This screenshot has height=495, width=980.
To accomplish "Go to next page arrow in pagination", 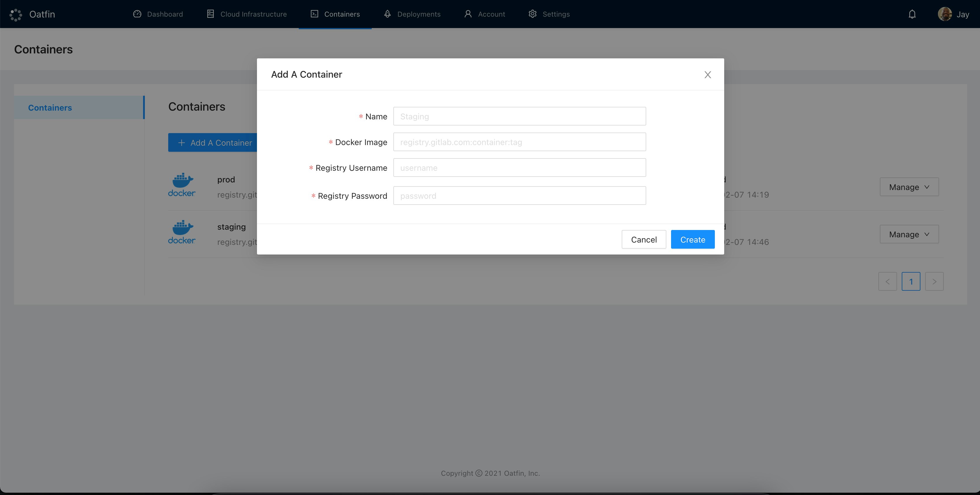I will click(934, 282).
